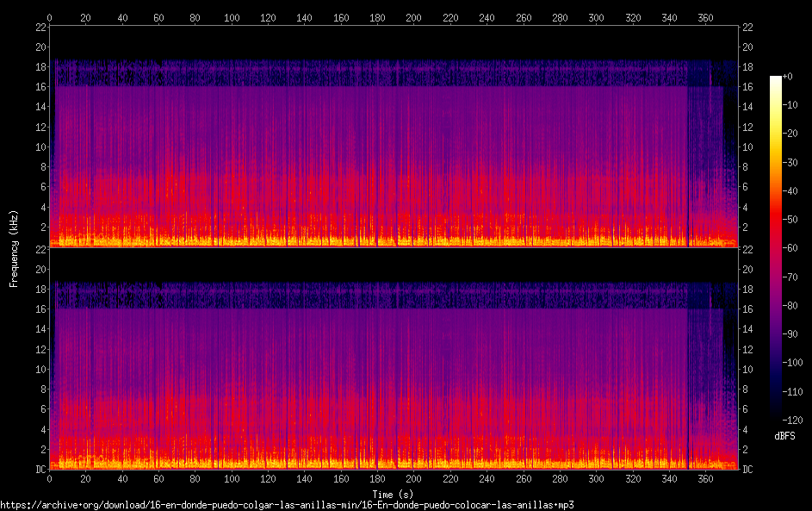Click '300' on the top time axis
Image resolution: width=812 pixels, height=511 pixels.
click(x=596, y=17)
